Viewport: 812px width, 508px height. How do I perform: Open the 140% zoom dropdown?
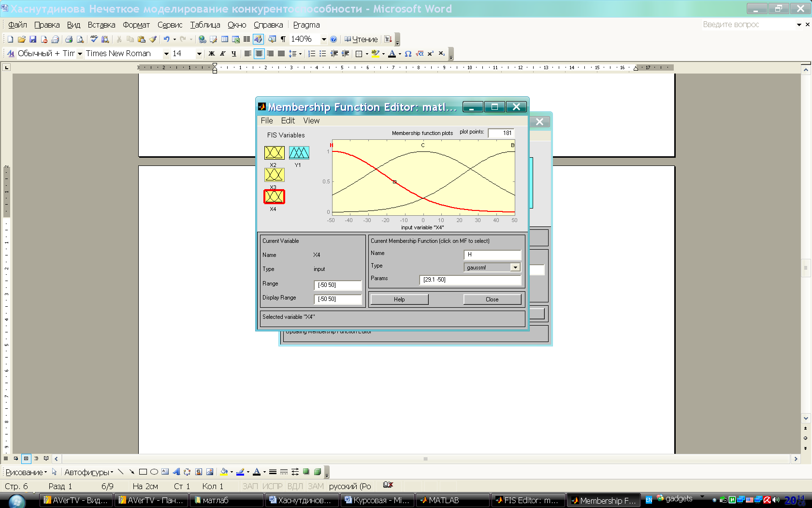click(324, 39)
